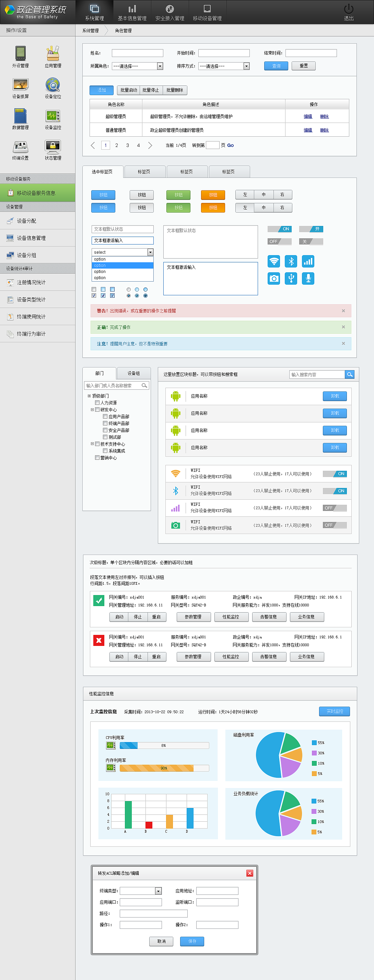Screen dimensions: 374x980
Task: Open the 排序方式 dropdown
Action: (x=224, y=66)
